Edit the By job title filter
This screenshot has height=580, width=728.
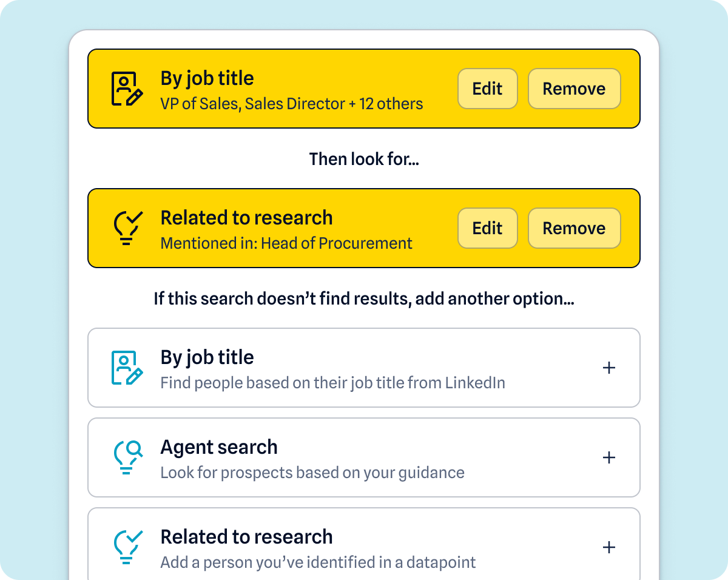pos(488,89)
